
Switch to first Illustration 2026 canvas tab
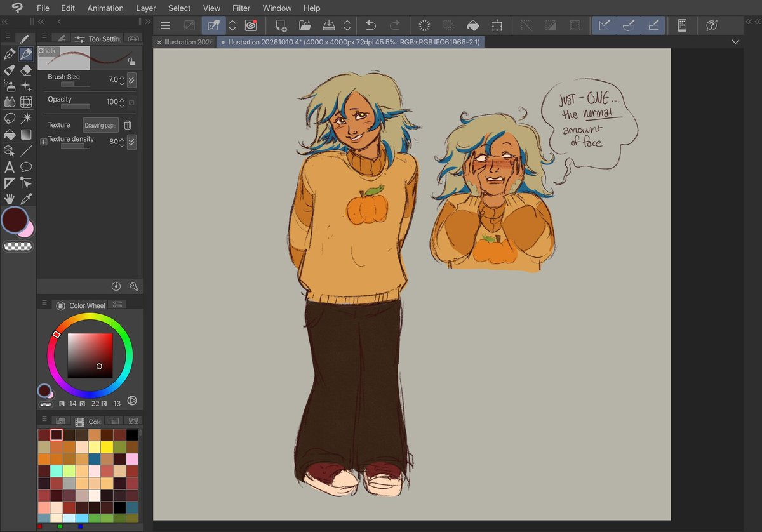184,42
